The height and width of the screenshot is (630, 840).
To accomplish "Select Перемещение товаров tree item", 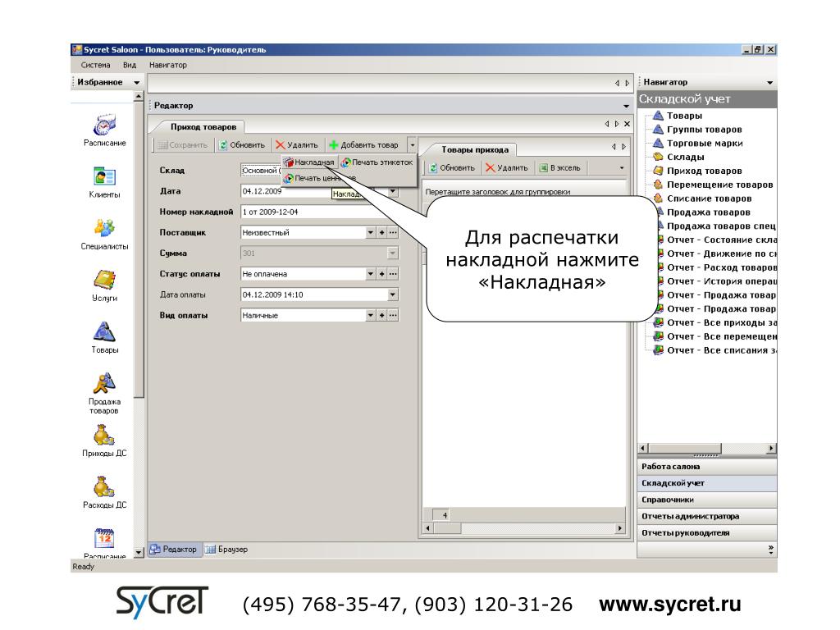I will pyautogui.click(x=719, y=185).
